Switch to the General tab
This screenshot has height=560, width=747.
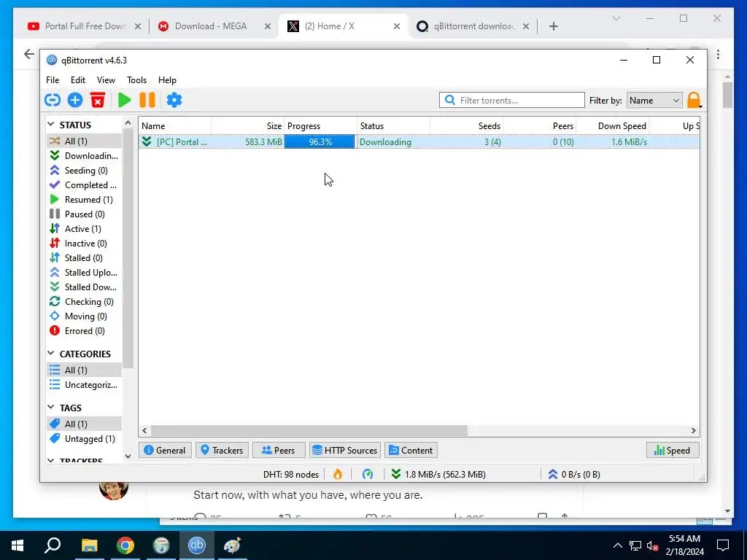[165, 450]
